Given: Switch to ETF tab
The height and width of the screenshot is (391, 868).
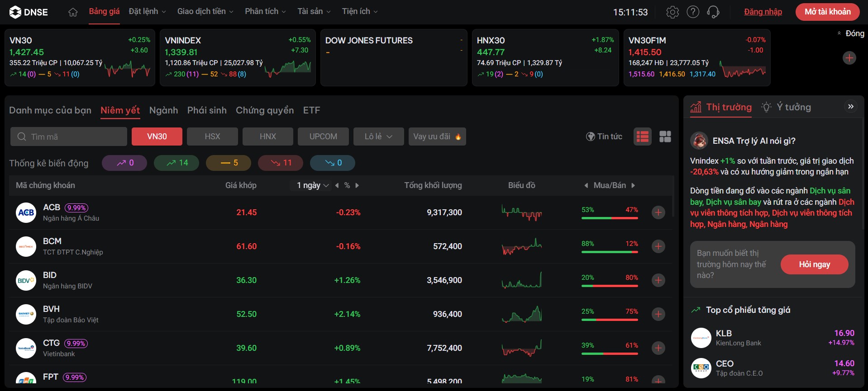Looking at the screenshot, I should (311, 110).
